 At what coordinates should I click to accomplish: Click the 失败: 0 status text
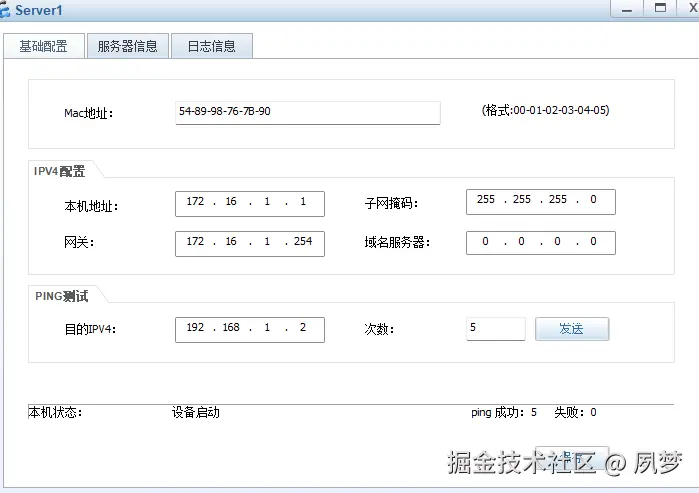[575, 412]
